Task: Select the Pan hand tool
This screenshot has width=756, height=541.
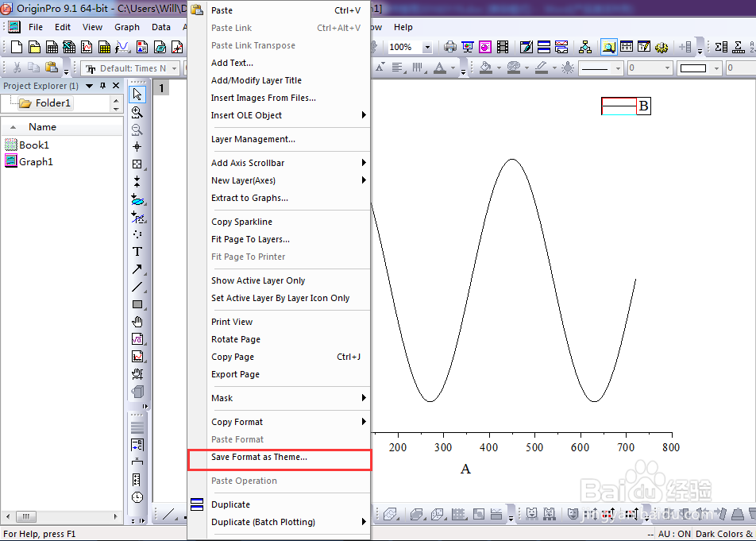Action: (x=137, y=322)
